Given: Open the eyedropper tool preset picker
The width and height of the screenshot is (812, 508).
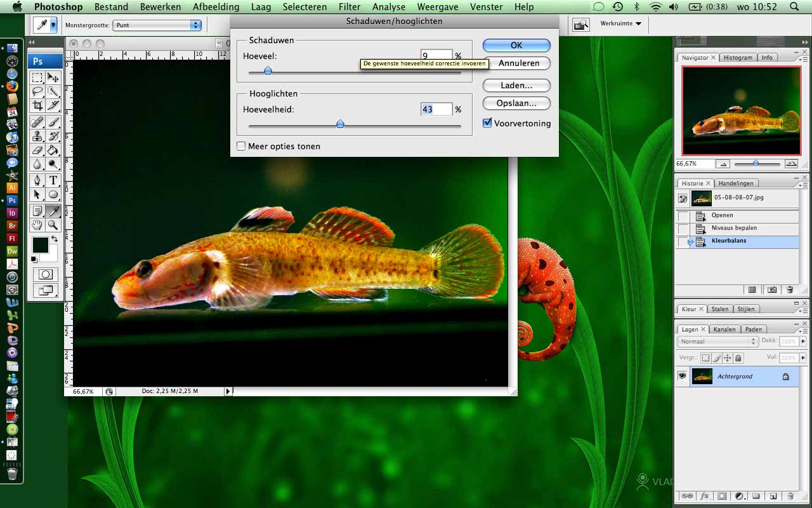Looking at the screenshot, I should (x=53, y=25).
